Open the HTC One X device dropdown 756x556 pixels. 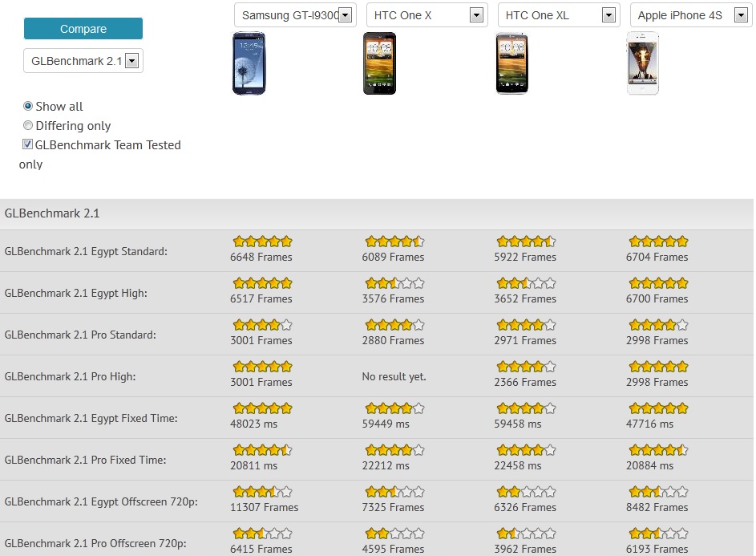pyautogui.click(x=427, y=15)
